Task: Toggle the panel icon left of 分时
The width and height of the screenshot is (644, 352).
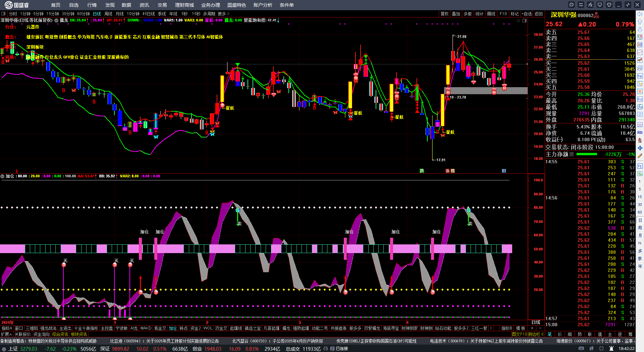Action: [3, 14]
